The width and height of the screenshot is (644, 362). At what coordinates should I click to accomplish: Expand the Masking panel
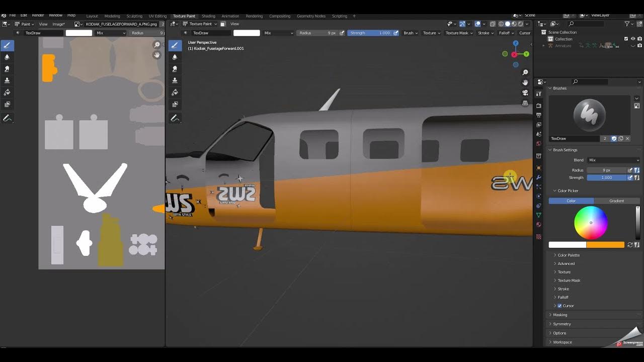(560, 315)
